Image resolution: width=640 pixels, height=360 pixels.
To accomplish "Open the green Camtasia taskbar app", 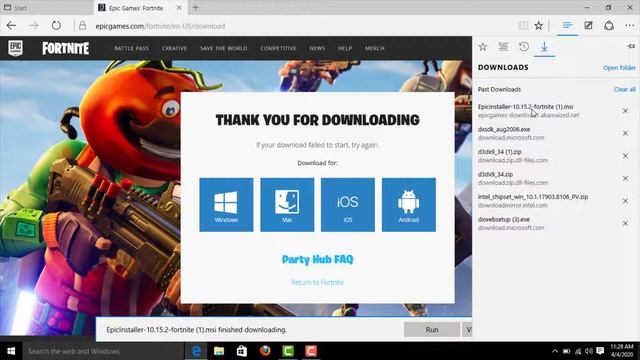I will (288, 351).
